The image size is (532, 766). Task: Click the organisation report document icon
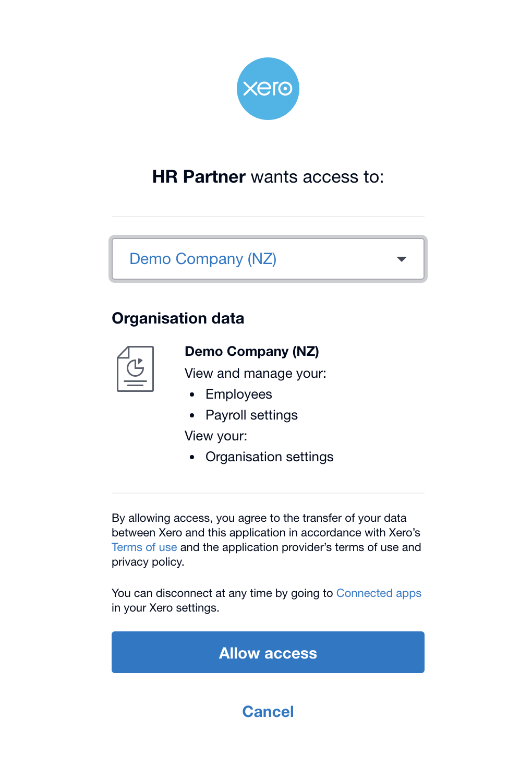(x=136, y=369)
